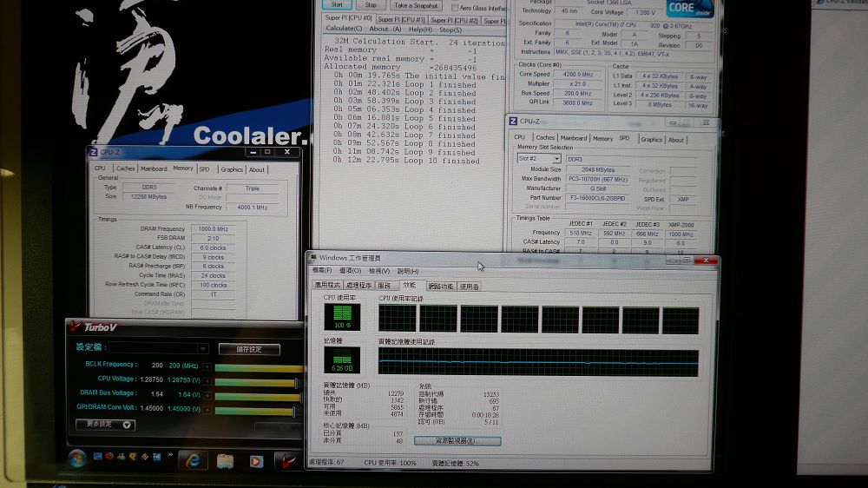868x488 pixels.
Task: Open 檢視(V) menu in Task Manager
Action: 379,271
